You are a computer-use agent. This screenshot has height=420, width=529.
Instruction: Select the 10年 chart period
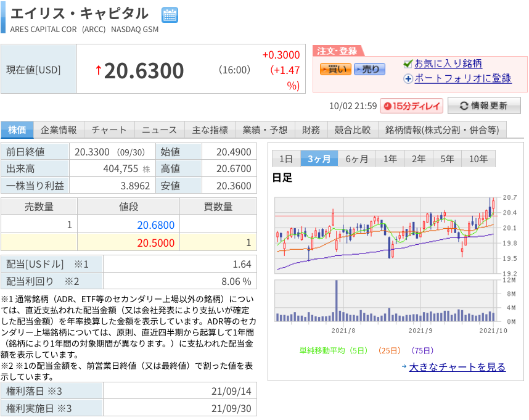click(478, 159)
